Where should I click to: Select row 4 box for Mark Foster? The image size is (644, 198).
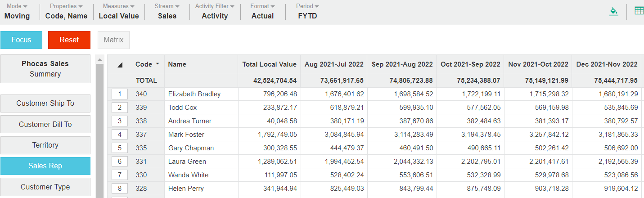coord(120,135)
